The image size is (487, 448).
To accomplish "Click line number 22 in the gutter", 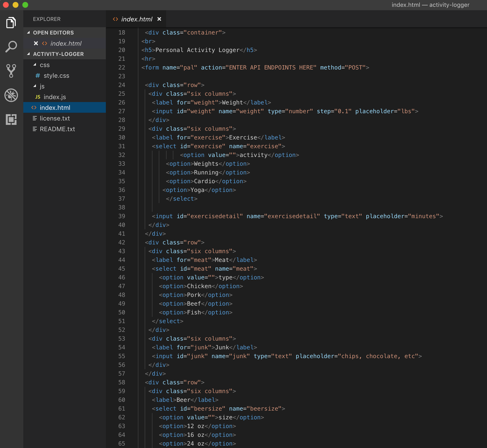I will 122,67.
